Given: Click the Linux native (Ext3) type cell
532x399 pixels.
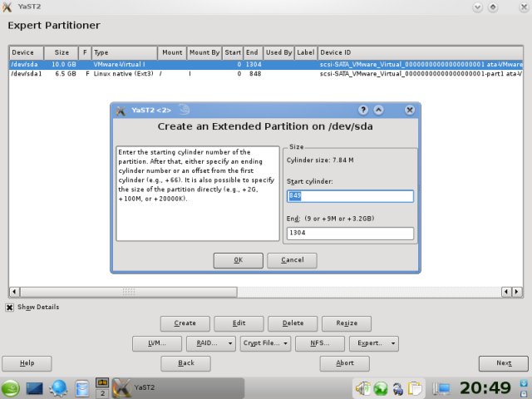Looking at the screenshot, I should tap(124, 74).
